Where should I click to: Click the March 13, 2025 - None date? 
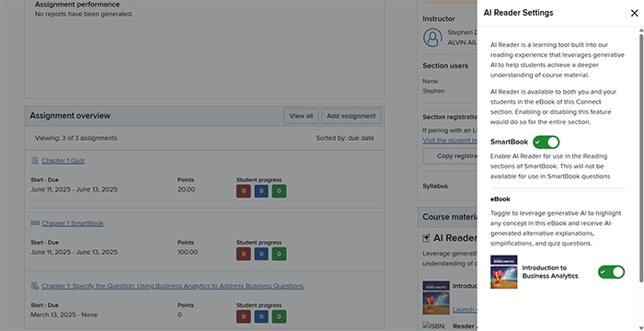[x=64, y=315]
